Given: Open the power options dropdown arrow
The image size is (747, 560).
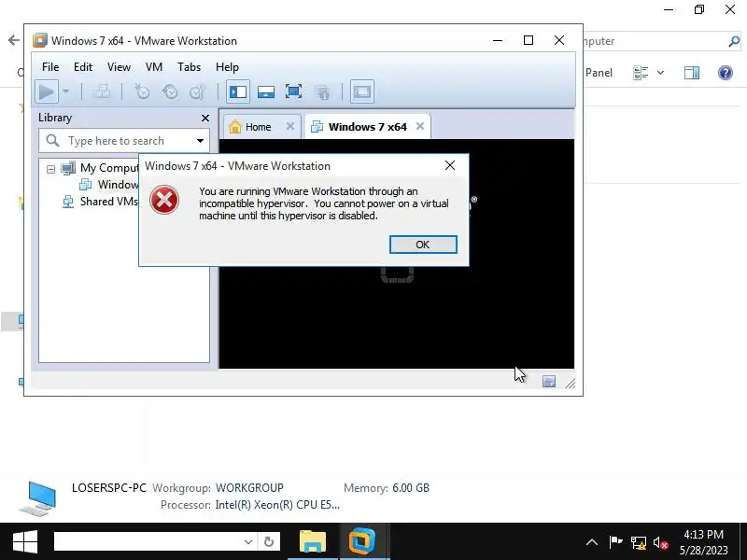Looking at the screenshot, I should (65, 91).
